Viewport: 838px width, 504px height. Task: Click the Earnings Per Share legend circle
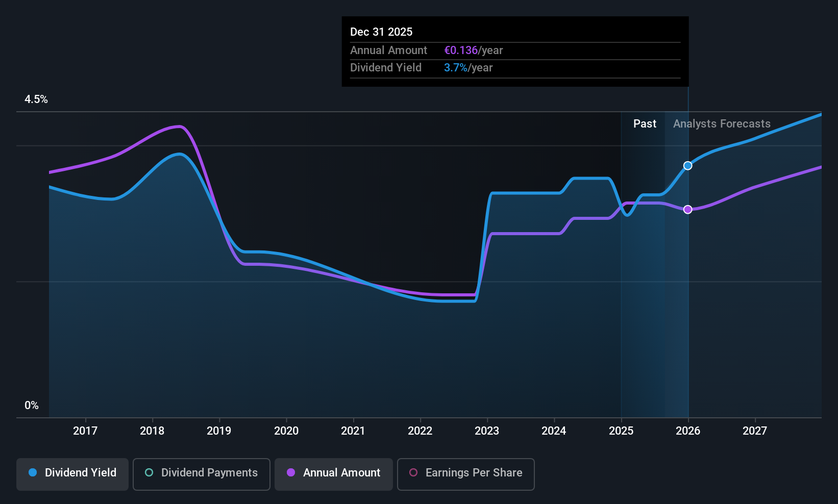point(413,472)
